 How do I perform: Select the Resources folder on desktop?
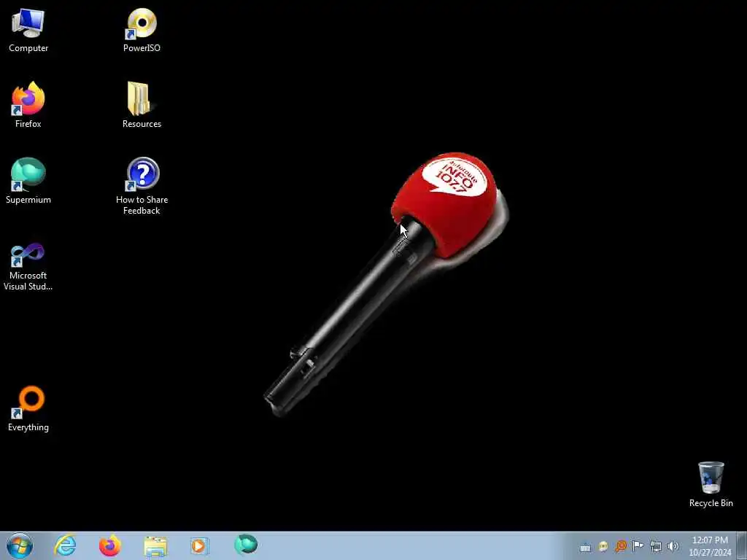click(x=142, y=106)
